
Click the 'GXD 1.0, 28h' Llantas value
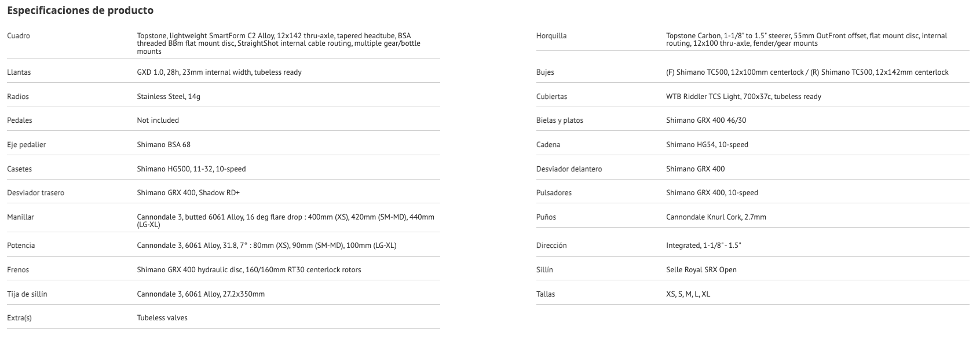pyautogui.click(x=219, y=72)
